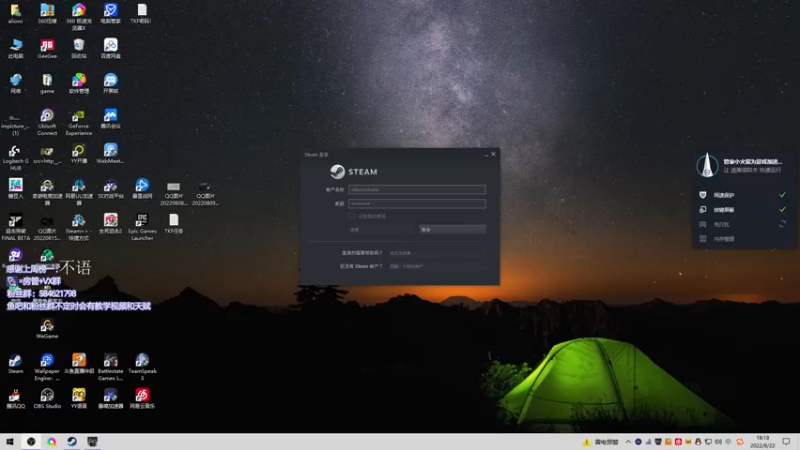The image size is (800, 450).
Task: Open the Network desktop icon
Action: pyautogui.click(x=15, y=84)
